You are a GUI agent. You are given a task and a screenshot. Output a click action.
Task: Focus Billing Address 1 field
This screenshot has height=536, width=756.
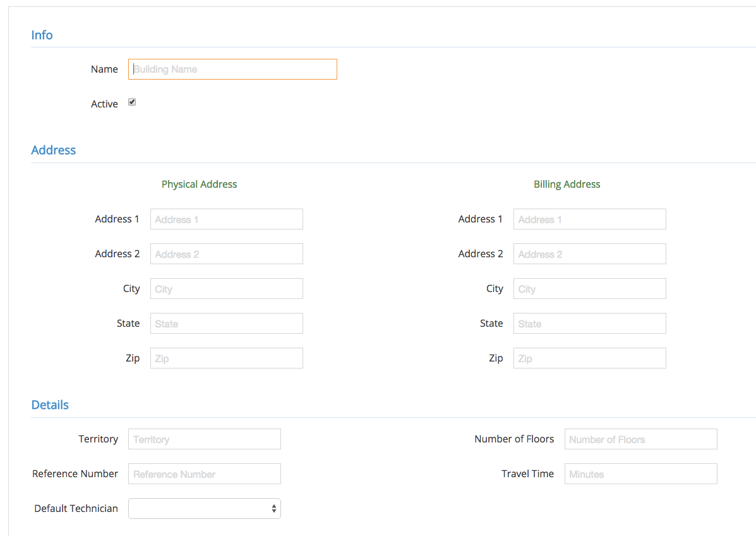coord(590,219)
